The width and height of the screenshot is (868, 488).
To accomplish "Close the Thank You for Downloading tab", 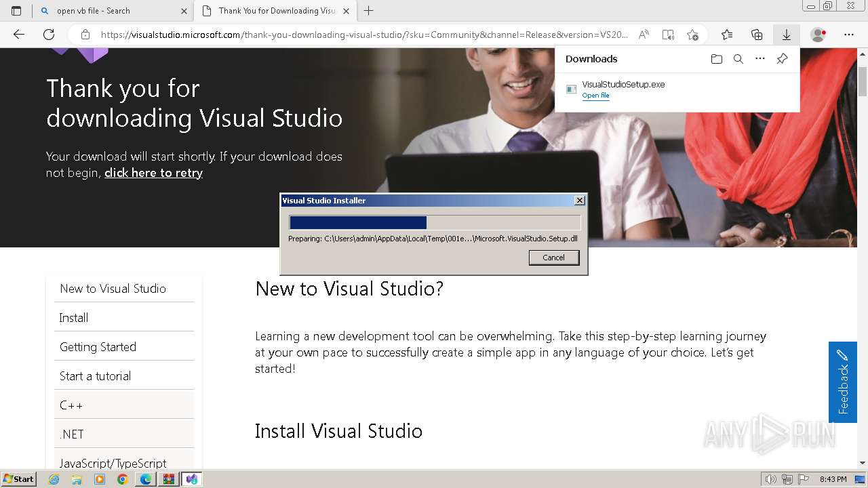I will [x=346, y=11].
